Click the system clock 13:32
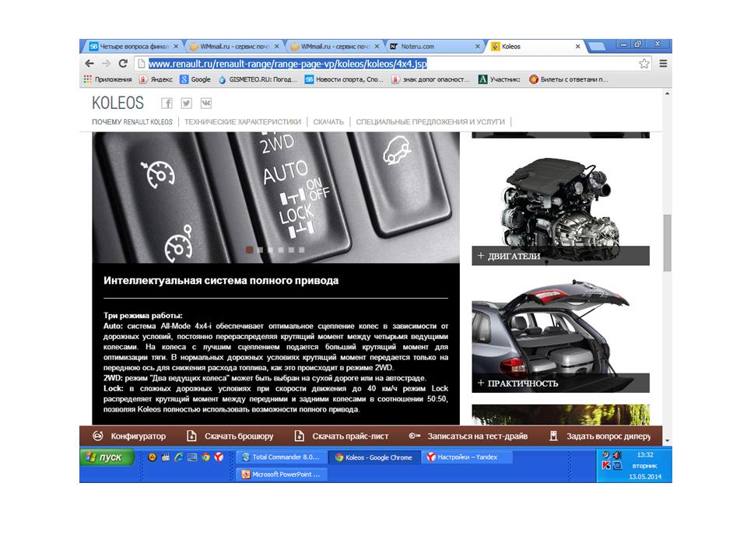This screenshot has width=747, height=560. click(644, 455)
